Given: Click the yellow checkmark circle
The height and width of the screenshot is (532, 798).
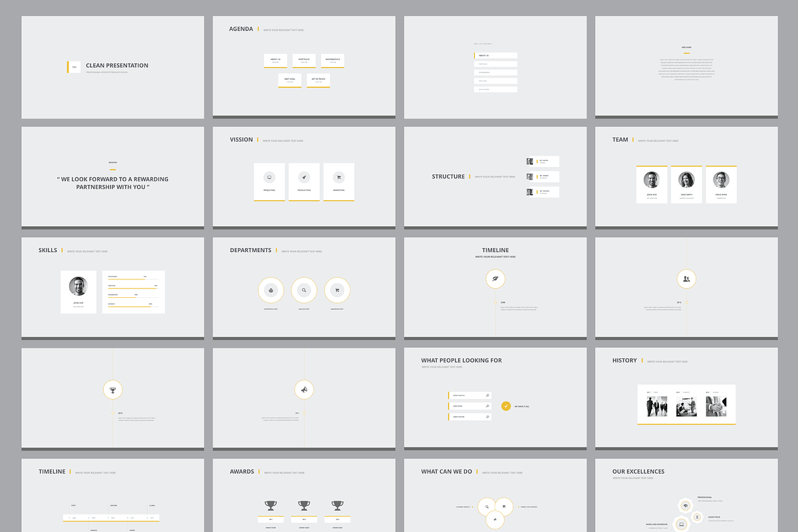Looking at the screenshot, I should (x=505, y=406).
